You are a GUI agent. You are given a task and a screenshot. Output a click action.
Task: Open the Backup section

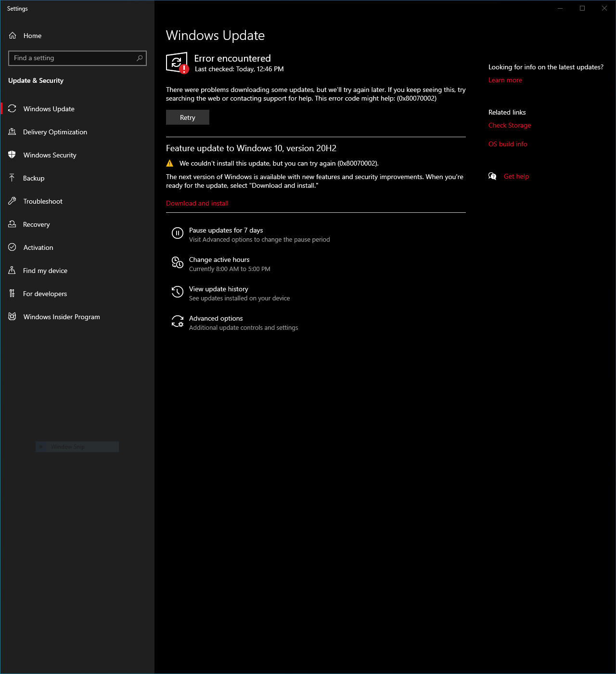(77, 178)
